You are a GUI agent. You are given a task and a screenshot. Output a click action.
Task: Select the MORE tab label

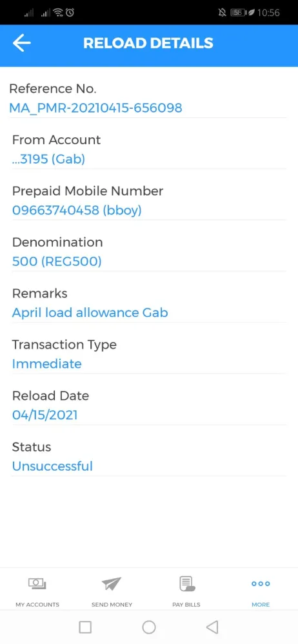tap(261, 605)
